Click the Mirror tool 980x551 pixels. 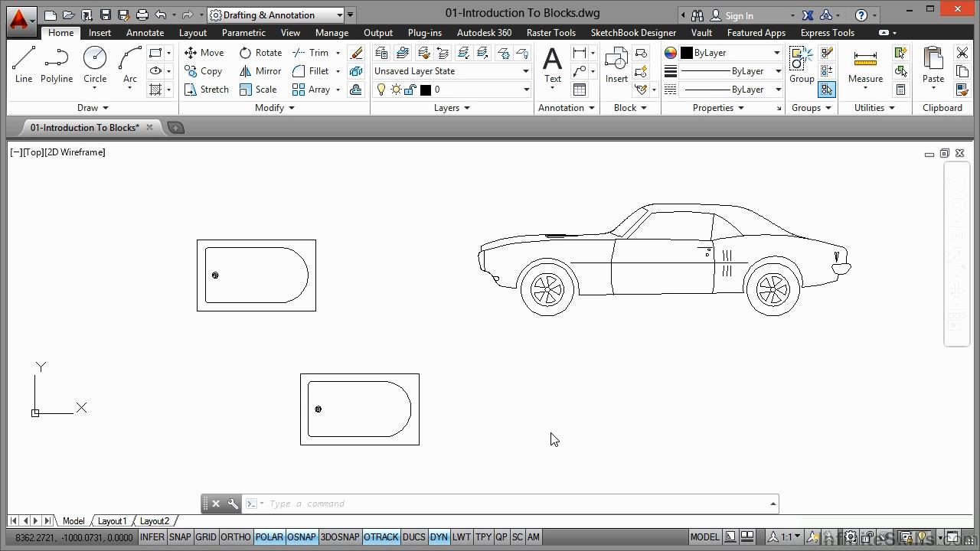click(x=260, y=71)
